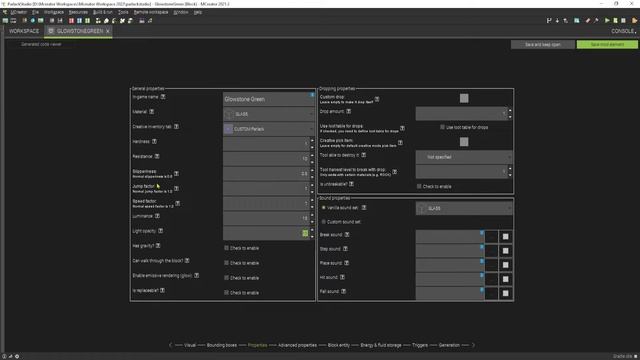Open the File menu
The image size is (640, 360).
(x=36, y=12)
